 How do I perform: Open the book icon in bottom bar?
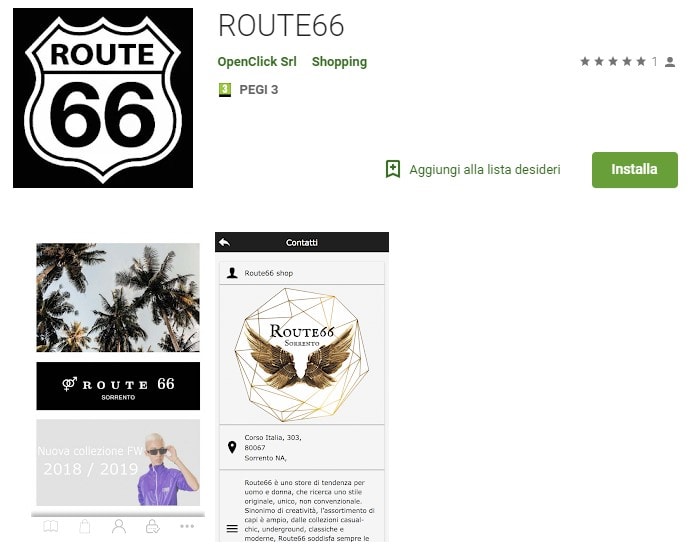coord(51,526)
